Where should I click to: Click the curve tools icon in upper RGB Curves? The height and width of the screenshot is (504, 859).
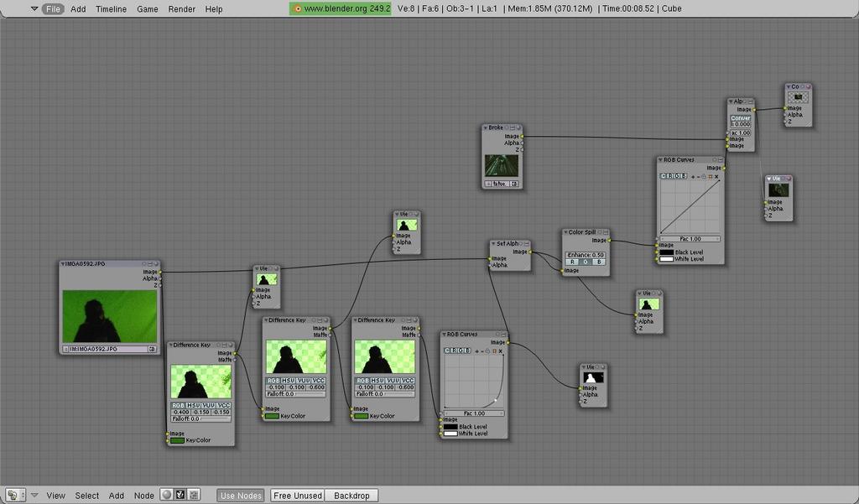point(705,177)
